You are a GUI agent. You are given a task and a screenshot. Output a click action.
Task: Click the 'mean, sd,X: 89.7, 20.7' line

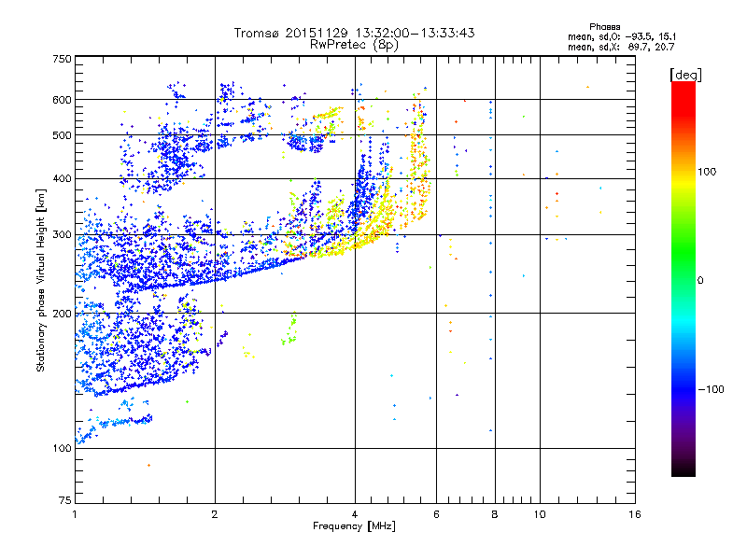tap(621, 47)
